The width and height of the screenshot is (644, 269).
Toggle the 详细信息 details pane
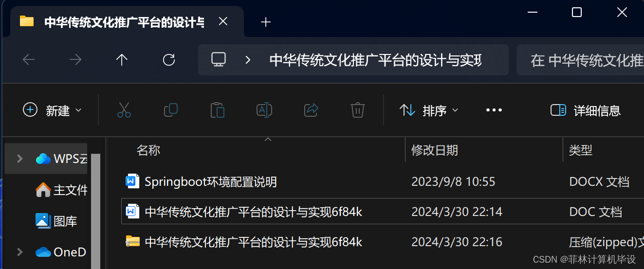[x=585, y=110]
